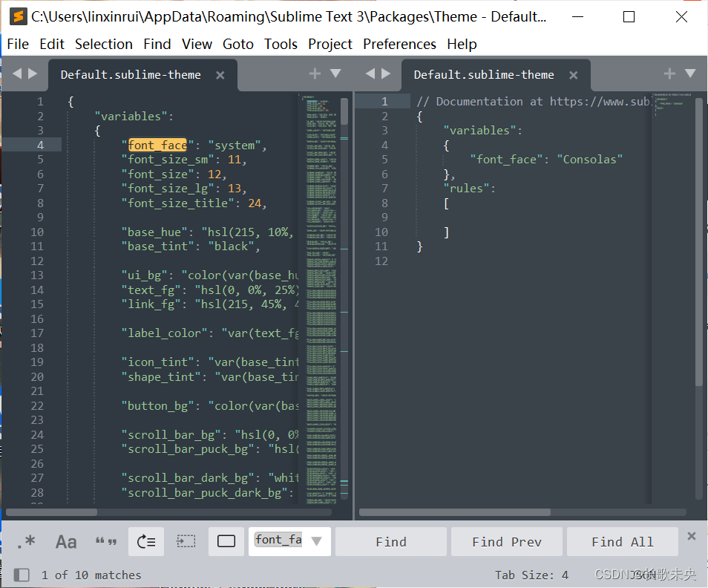The image size is (708, 588).
Task: Click the Find button
Action: click(x=391, y=541)
